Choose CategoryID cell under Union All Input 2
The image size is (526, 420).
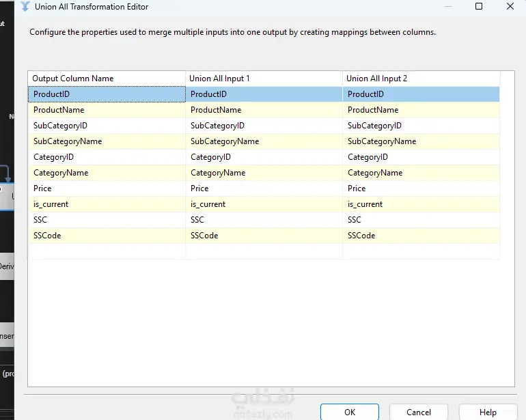coord(421,157)
